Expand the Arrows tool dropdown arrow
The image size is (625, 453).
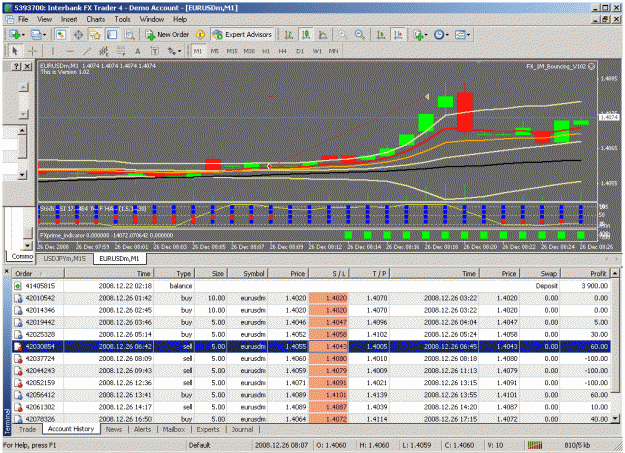[x=179, y=51]
